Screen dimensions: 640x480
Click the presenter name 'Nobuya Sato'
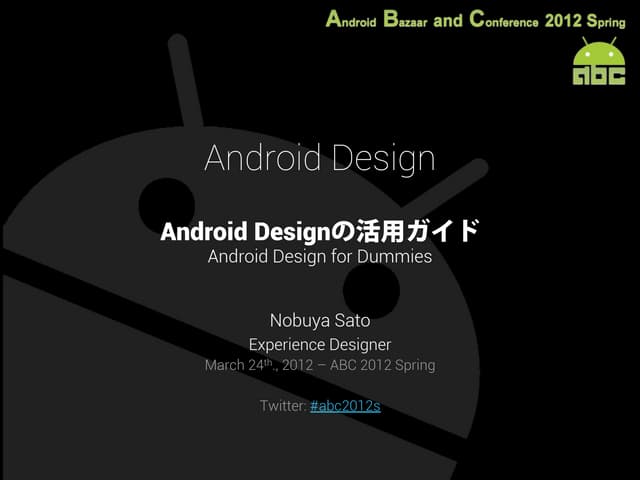pos(319,320)
